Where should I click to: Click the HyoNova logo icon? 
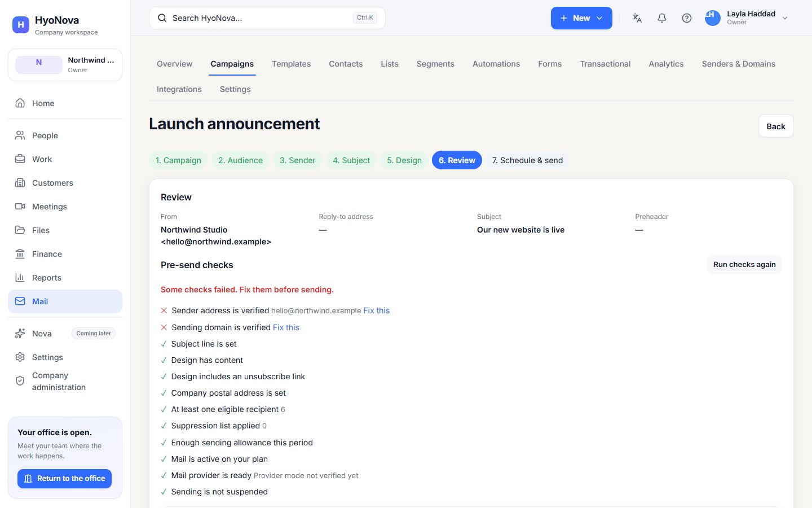click(21, 24)
